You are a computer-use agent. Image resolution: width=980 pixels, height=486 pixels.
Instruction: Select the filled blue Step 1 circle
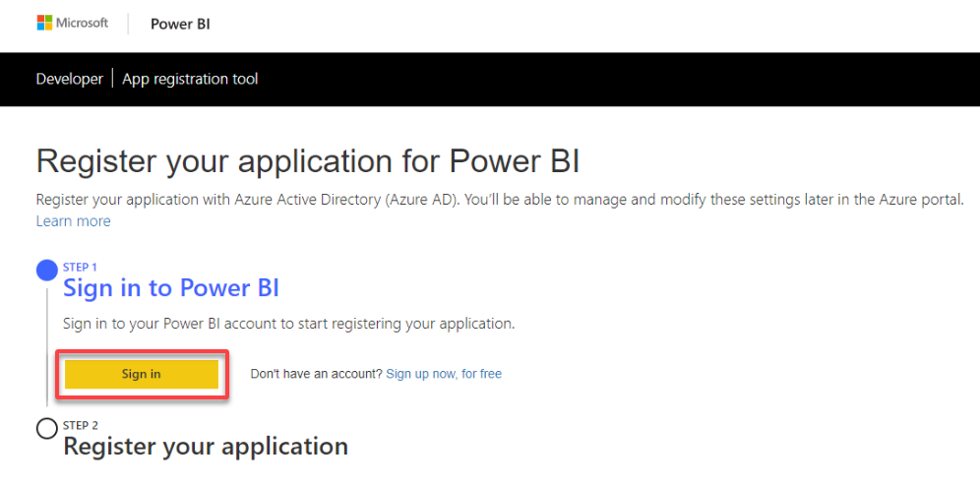(47, 270)
